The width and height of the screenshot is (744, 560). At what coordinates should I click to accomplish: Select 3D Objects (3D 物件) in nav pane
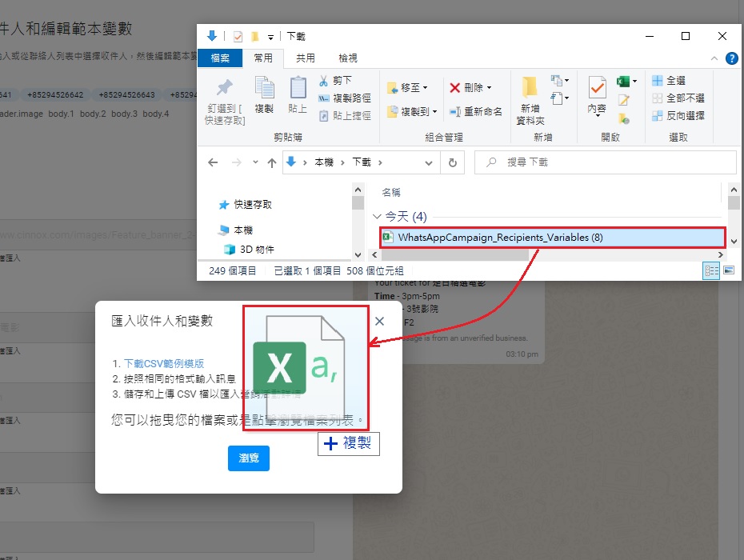tap(249, 249)
